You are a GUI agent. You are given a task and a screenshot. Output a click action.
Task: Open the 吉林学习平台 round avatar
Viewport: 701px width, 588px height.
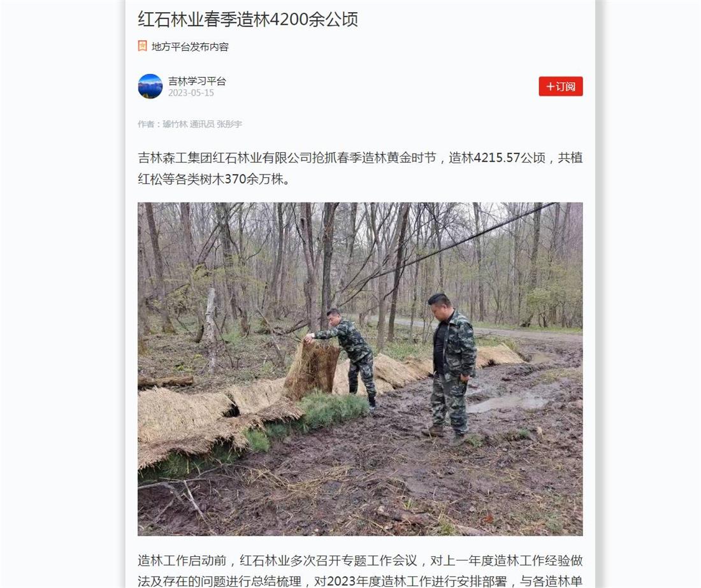coord(150,86)
